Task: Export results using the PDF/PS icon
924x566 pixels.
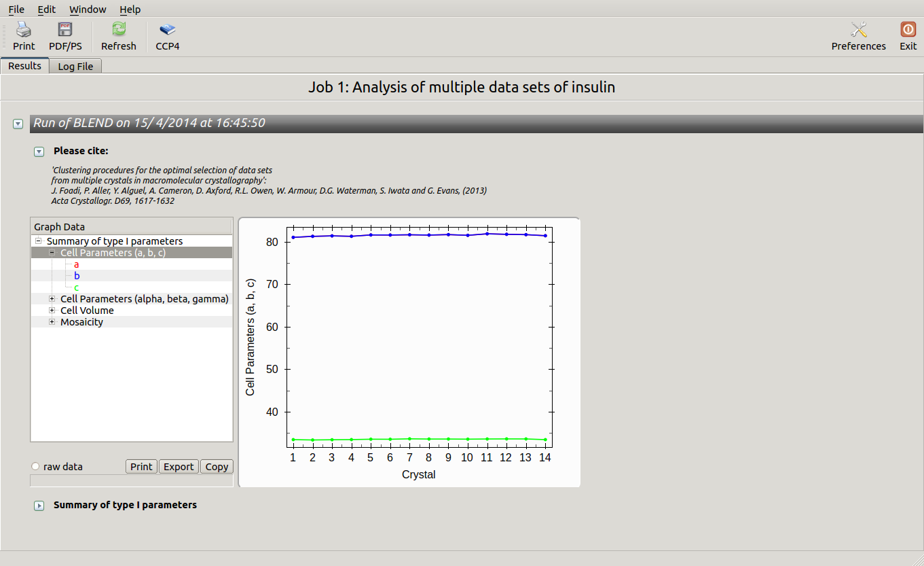Action: point(65,30)
